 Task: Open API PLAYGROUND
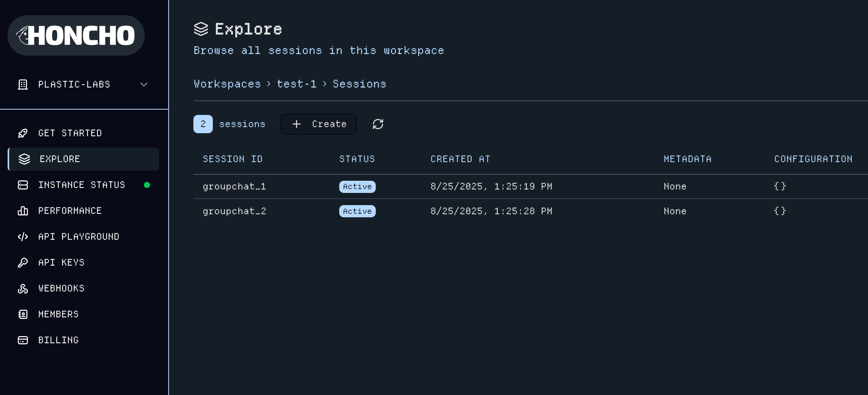click(79, 237)
